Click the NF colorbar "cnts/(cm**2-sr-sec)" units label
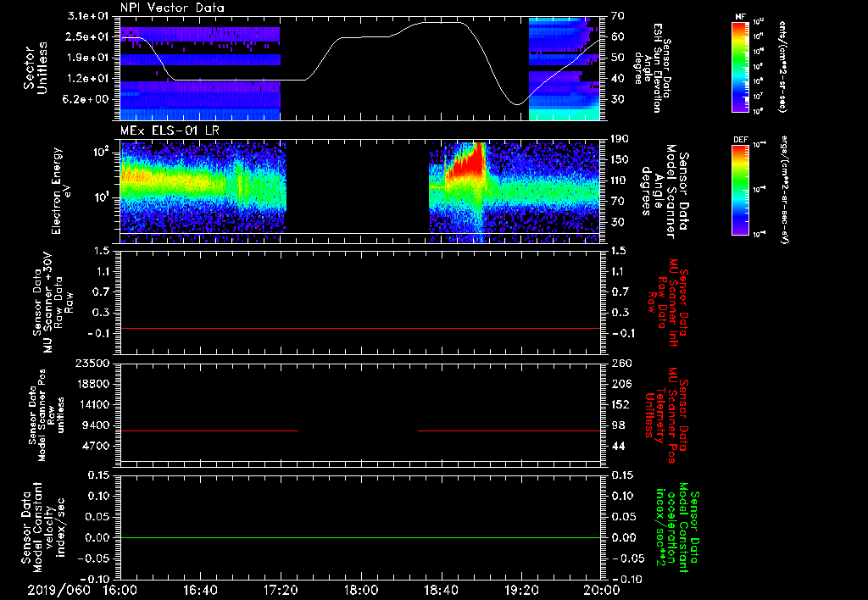Screen dimensions: 868x600 pos(782,66)
